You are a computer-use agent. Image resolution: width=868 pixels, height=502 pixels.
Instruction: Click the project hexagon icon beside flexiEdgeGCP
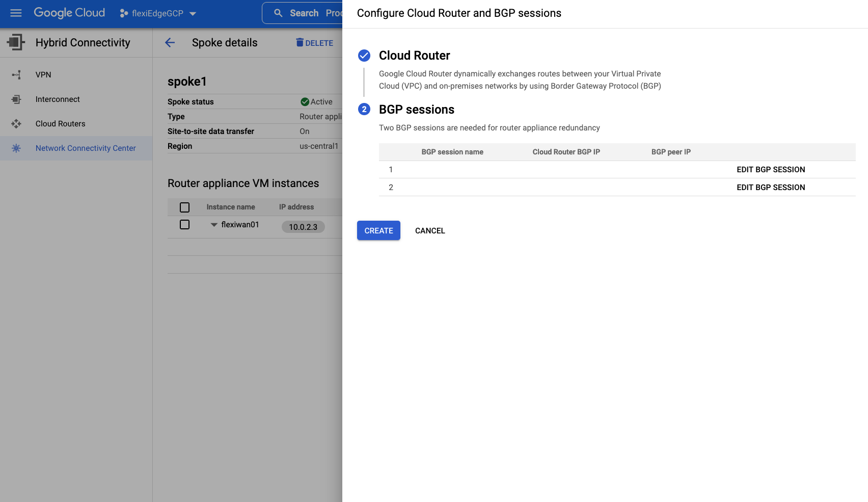pyautogui.click(x=124, y=13)
